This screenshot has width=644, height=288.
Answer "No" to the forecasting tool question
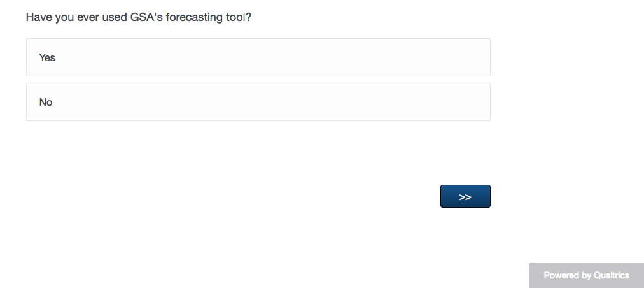(x=258, y=102)
